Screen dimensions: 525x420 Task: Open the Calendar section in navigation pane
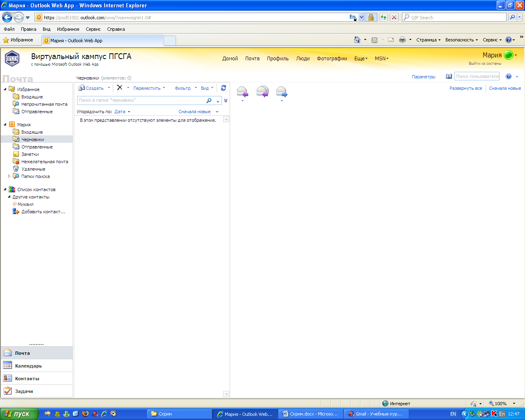(x=37, y=365)
